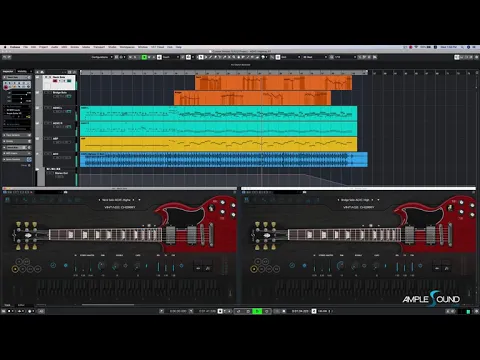Expand the Chords inspector section

(x=17, y=141)
